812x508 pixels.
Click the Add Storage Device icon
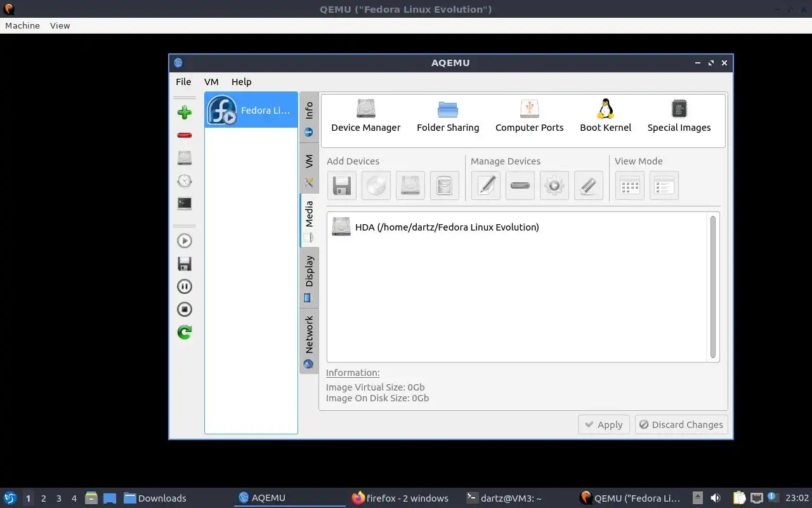[x=445, y=185]
